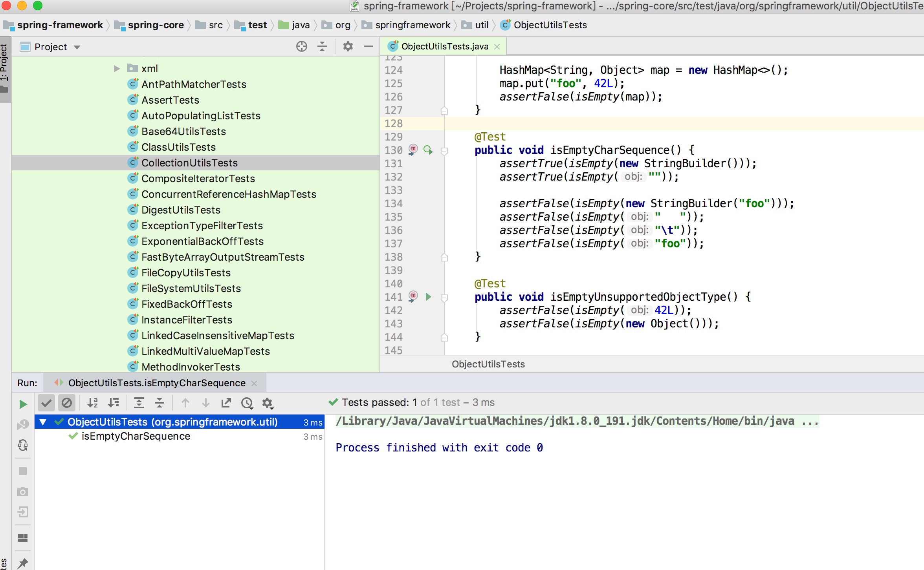Click override marker icon at line 141

tap(413, 297)
